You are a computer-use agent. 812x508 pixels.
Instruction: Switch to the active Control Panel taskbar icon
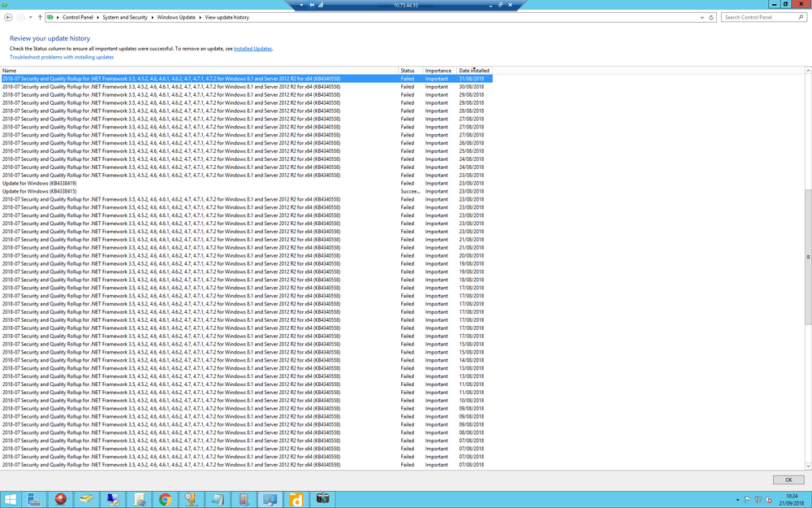(270, 499)
